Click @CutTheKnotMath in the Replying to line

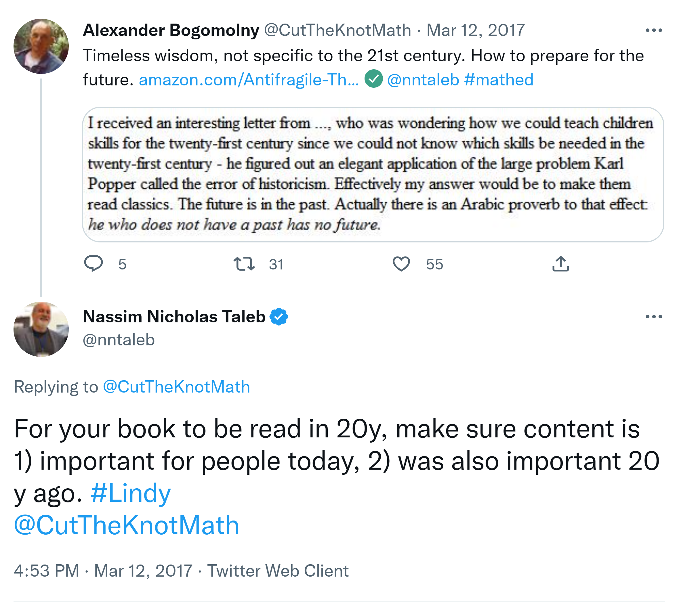click(176, 387)
